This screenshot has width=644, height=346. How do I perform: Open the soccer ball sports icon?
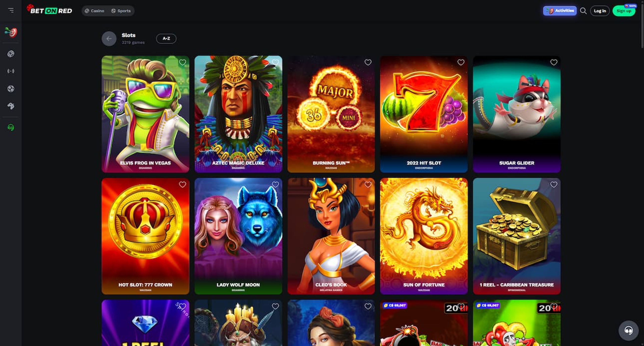pyautogui.click(x=11, y=89)
